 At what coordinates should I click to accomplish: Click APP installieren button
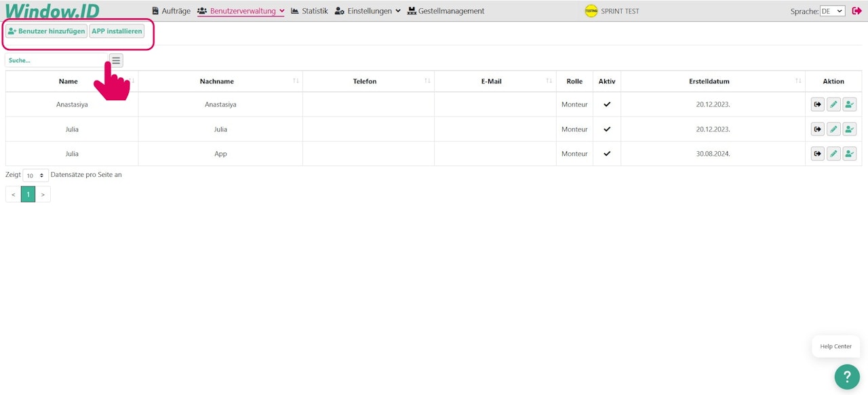pyautogui.click(x=117, y=31)
